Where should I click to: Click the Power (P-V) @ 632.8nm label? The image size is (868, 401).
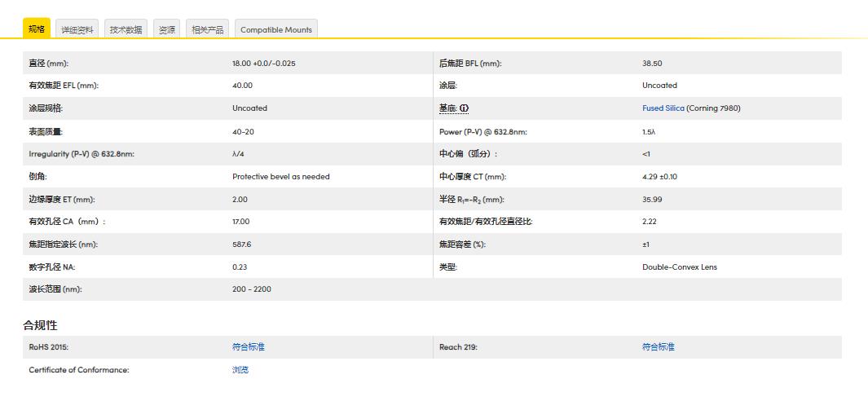pos(482,131)
